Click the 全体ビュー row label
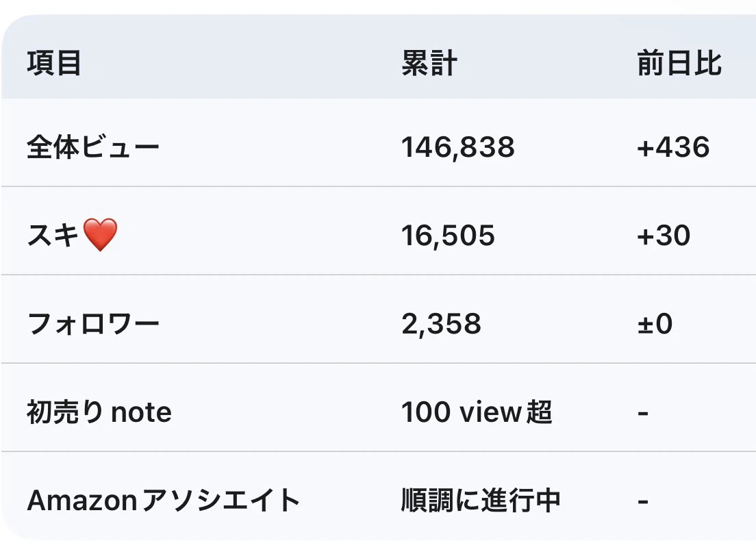Image resolution: width=756 pixels, height=554 pixels. coord(92,147)
